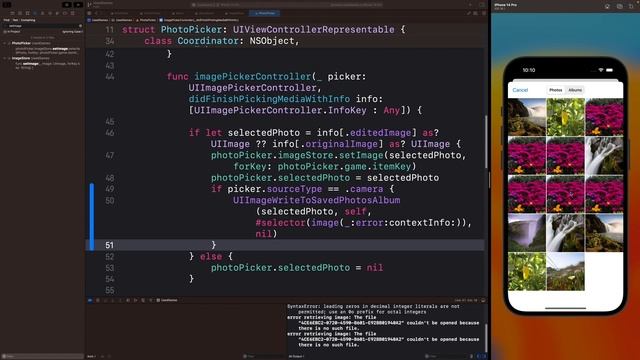Click the code editor vertical scrollbar
This screenshot has width=640, height=360.
coord(486,142)
